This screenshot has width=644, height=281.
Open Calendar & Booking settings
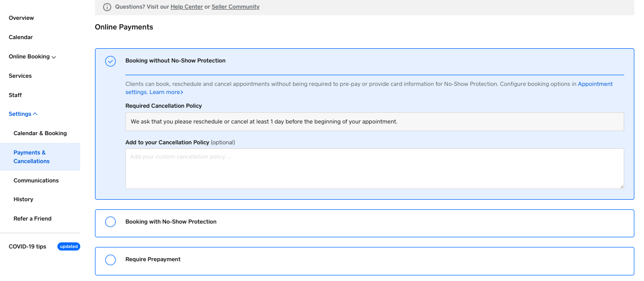pos(40,134)
